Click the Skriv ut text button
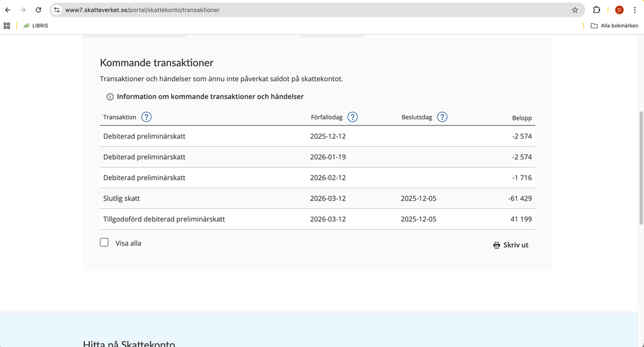The image size is (644, 347). pos(516,245)
